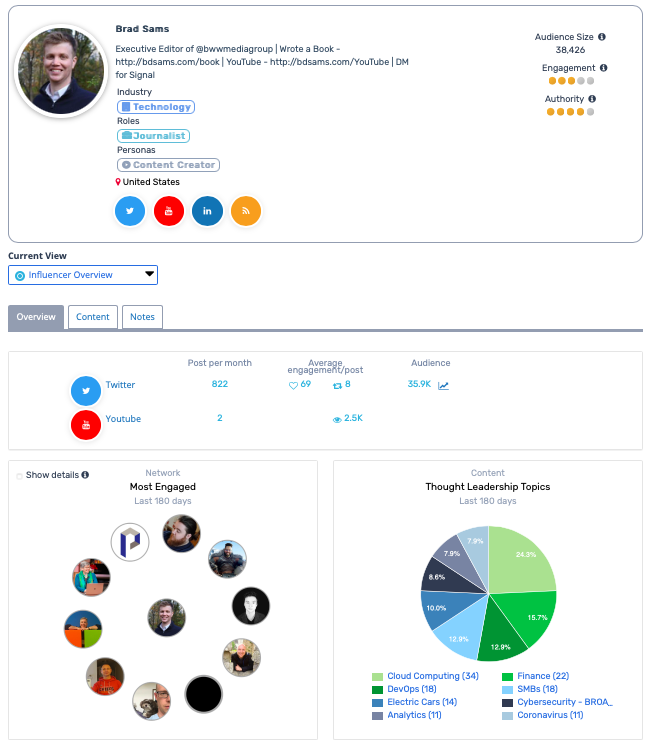Screen dimensions: 653x747
Task: Click the Audience Size info icon
Action: click(x=602, y=37)
